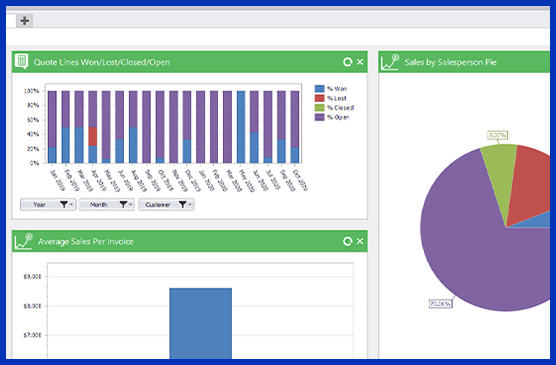This screenshot has height=365, width=556.
Task: Select the % Lost legend label
Action: coord(337,98)
